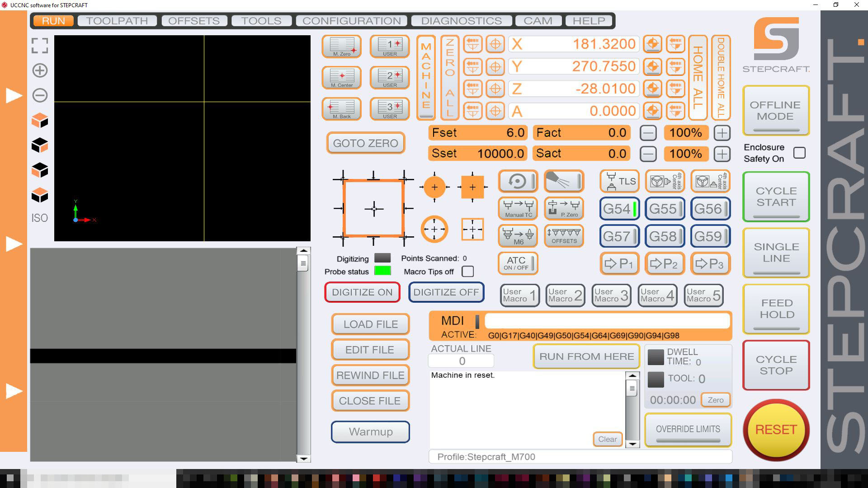Click the Manual TC tool change icon
The image size is (868, 488).
pos(517,208)
